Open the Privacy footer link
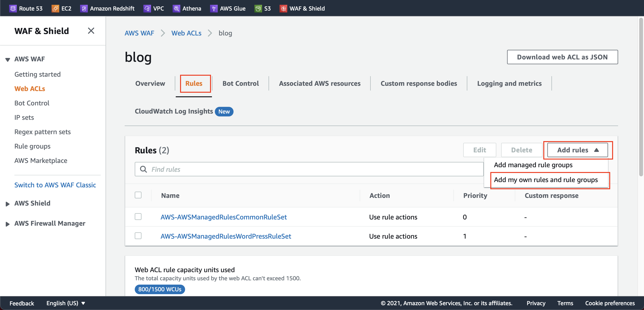Screen dimensions: 644x310 tap(536, 303)
